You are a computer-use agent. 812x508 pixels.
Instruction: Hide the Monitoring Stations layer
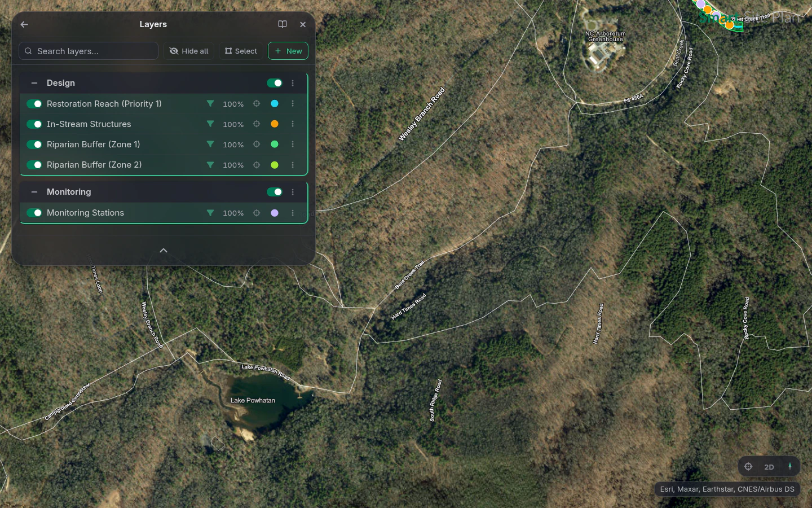pyautogui.click(x=34, y=213)
